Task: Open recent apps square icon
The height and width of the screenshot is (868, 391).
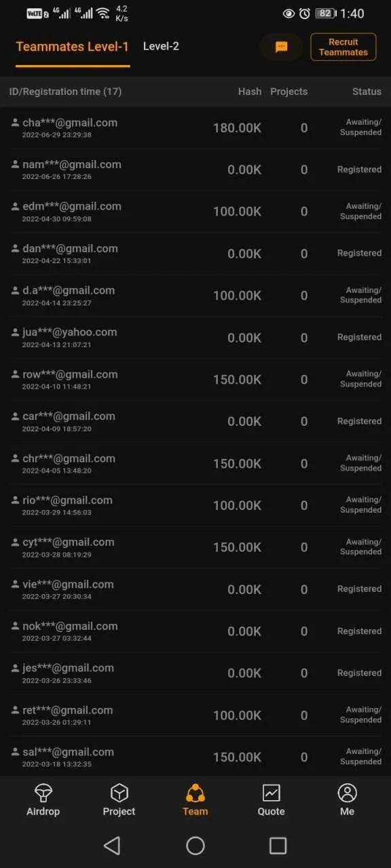Action: [x=278, y=845]
